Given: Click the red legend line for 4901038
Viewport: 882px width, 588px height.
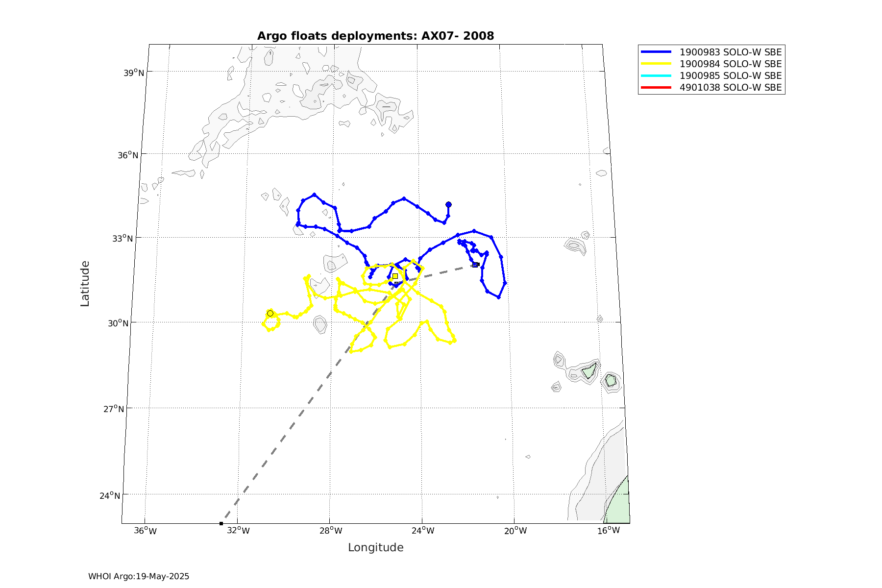Looking at the screenshot, I should pos(656,87).
